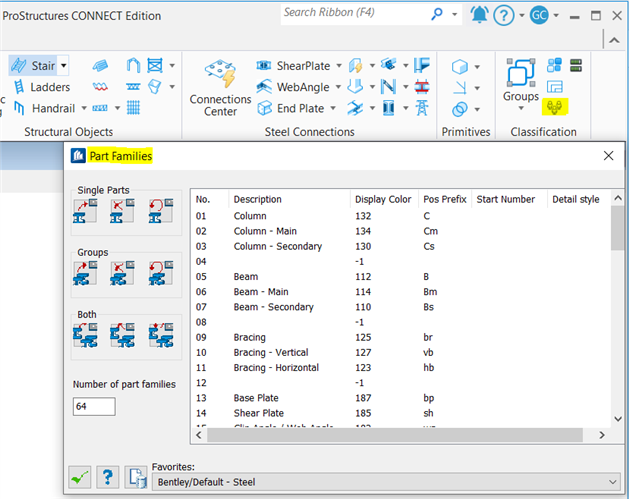Select the Column - Secondary row
Screen dimensions: 629x499
pyautogui.click(x=401, y=246)
